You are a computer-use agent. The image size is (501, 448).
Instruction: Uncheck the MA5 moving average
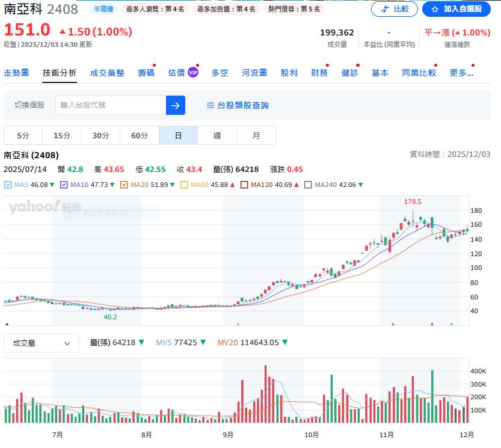pos(7,184)
